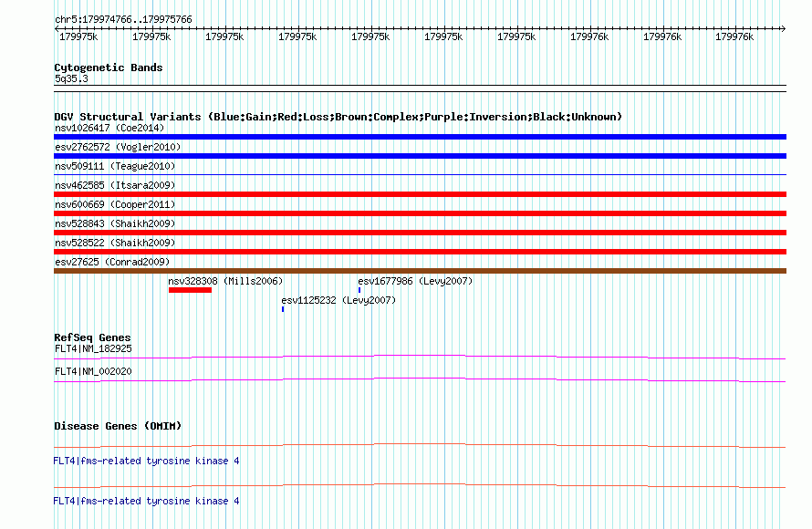Click the Disease Genes (OMIM) track heading

pyautogui.click(x=118, y=426)
